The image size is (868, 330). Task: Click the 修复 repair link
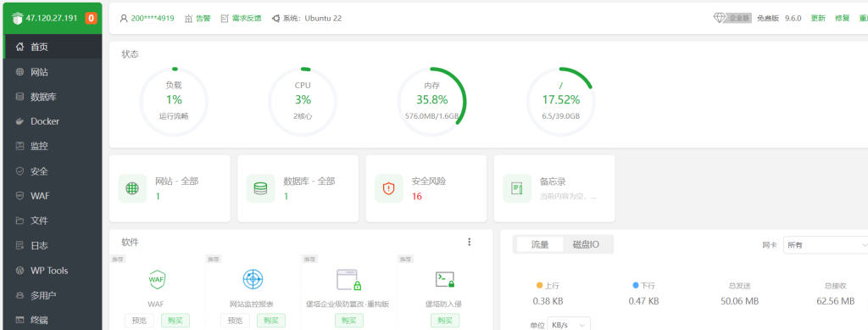tap(842, 19)
